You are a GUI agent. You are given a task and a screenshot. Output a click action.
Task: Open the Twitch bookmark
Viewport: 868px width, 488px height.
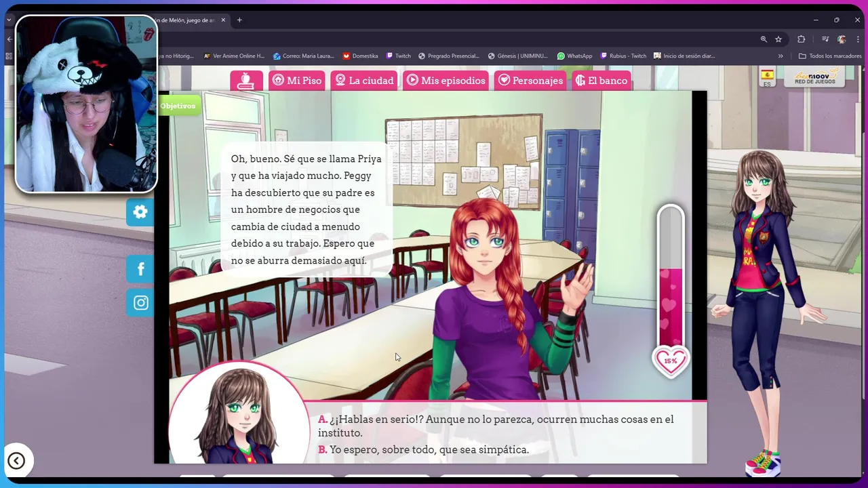[398, 56]
